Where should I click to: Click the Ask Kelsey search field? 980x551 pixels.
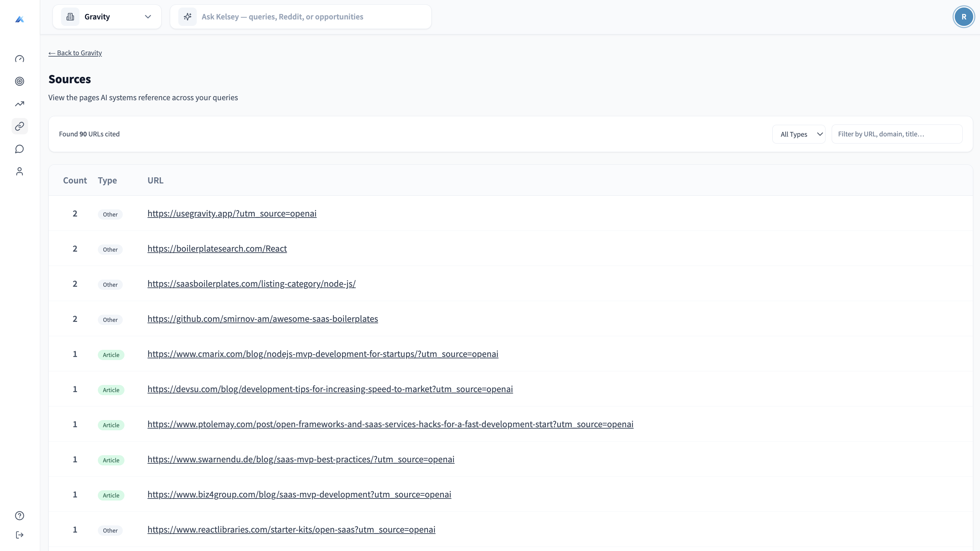[312, 17]
